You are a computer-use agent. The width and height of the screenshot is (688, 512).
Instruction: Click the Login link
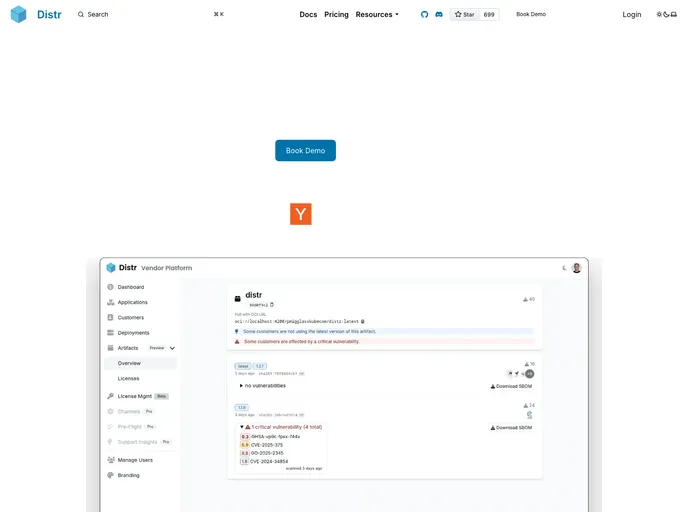click(x=631, y=14)
